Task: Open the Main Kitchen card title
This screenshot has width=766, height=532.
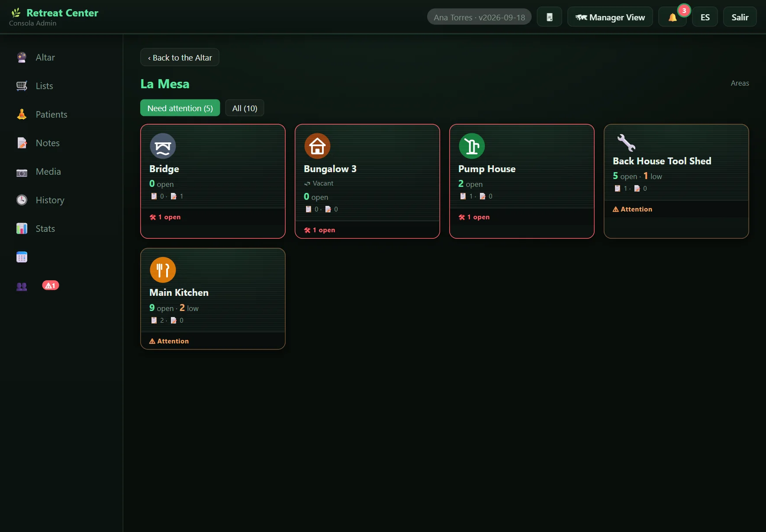Action: point(179,293)
